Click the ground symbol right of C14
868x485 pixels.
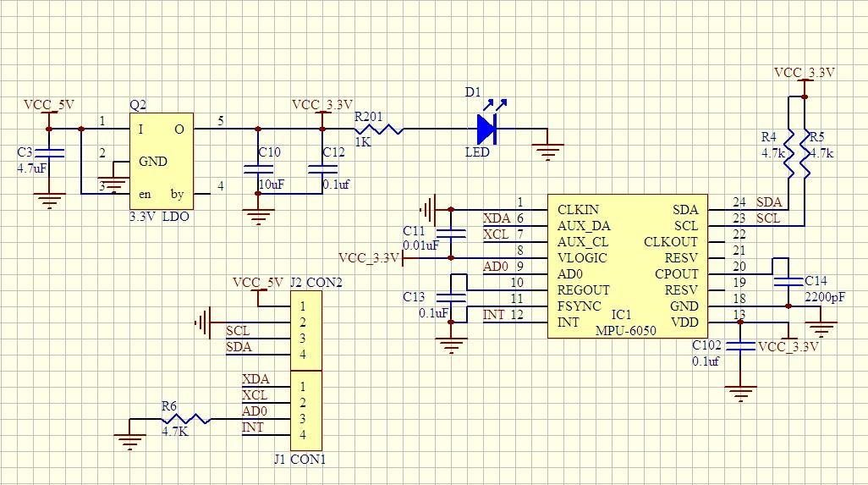click(821, 329)
